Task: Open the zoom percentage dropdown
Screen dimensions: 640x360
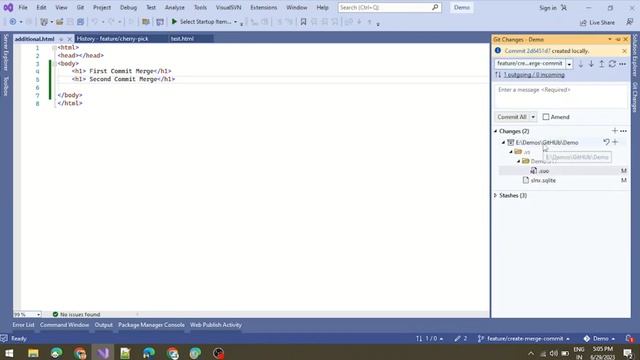Action: pyautogui.click(x=38, y=314)
